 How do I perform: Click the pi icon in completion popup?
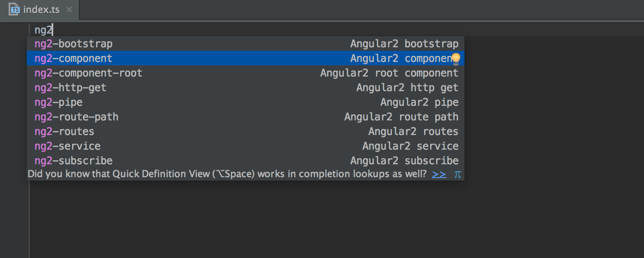click(458, 174)
